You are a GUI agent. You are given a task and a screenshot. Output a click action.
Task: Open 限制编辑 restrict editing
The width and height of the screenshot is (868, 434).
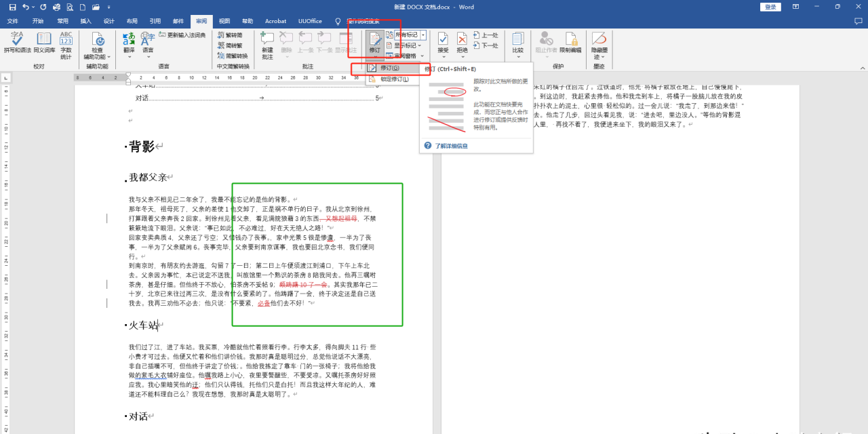click(x=570, y=42)
